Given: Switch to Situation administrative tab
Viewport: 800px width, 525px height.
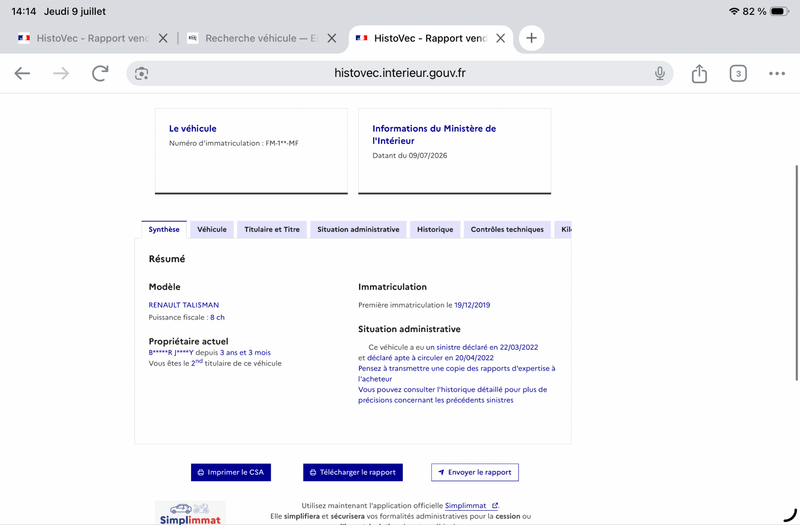Looking at the screenshot, I should (358, 230).
